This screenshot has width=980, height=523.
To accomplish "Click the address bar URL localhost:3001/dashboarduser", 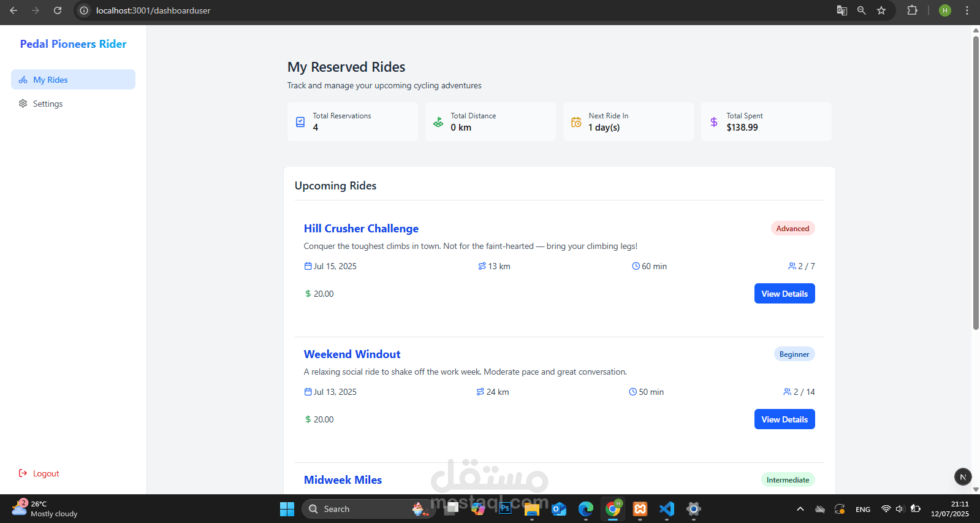I will pos(153,10).
